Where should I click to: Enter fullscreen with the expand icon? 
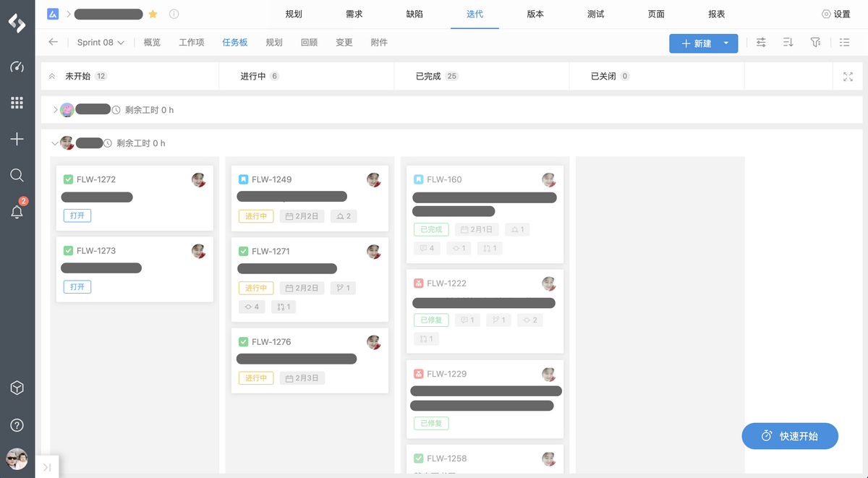(x=848, y=77)
